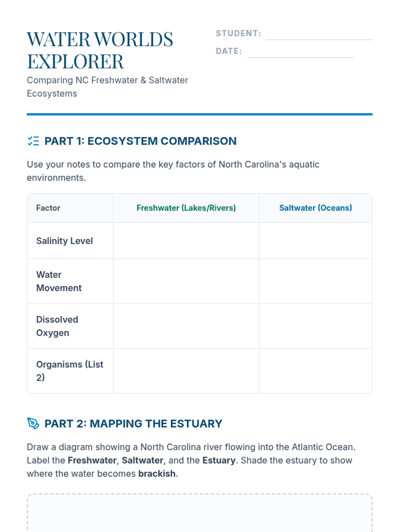Click the checklist icon beside Part 1
Viewport: 399px width, 532px height.
pyautogui.click(x=33, y=141)
